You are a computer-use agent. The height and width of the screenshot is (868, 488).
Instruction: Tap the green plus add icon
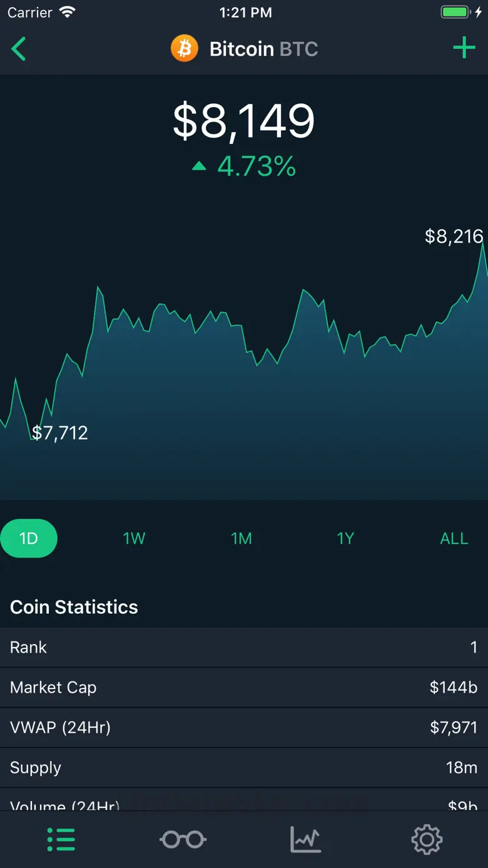point(464,48)
